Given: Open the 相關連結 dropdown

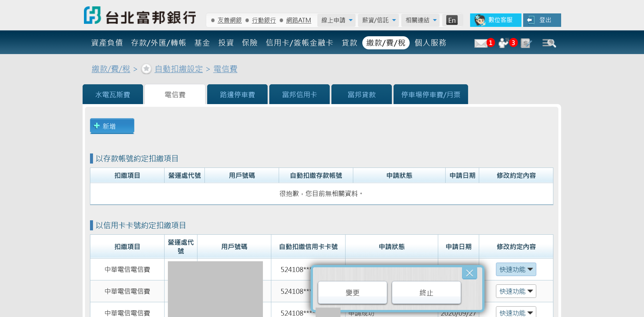Looking at the screenshot, I should 421,20.
